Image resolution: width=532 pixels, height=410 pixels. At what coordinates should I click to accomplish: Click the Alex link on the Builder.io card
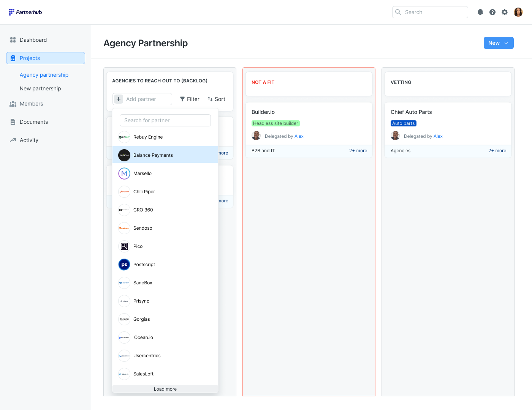tap(299, 136)
